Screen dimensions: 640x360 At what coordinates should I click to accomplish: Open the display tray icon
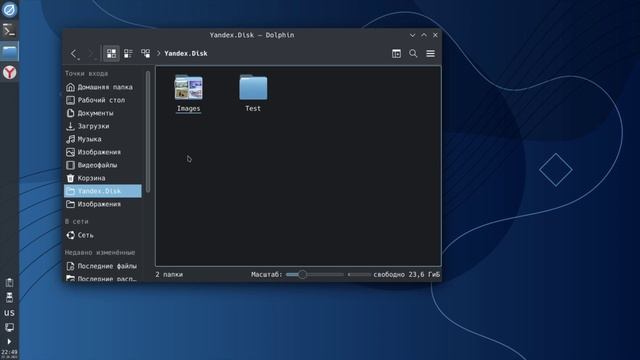[x=9, y=327]
